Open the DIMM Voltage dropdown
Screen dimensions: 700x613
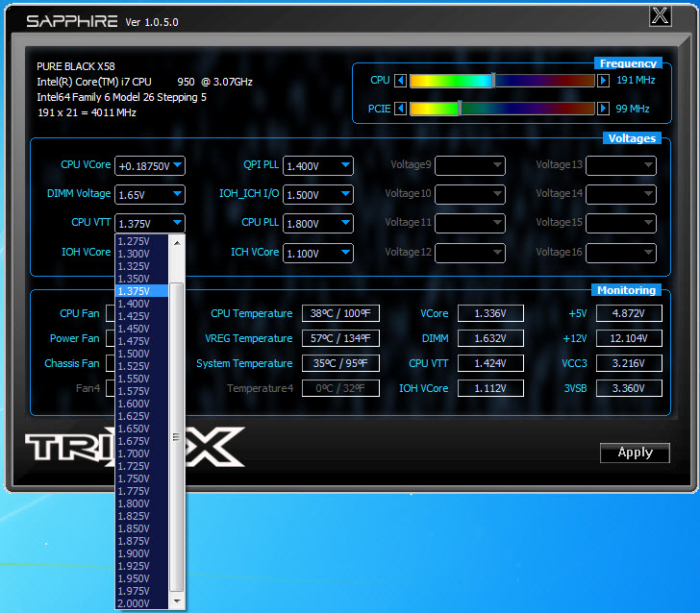point(150,195)
